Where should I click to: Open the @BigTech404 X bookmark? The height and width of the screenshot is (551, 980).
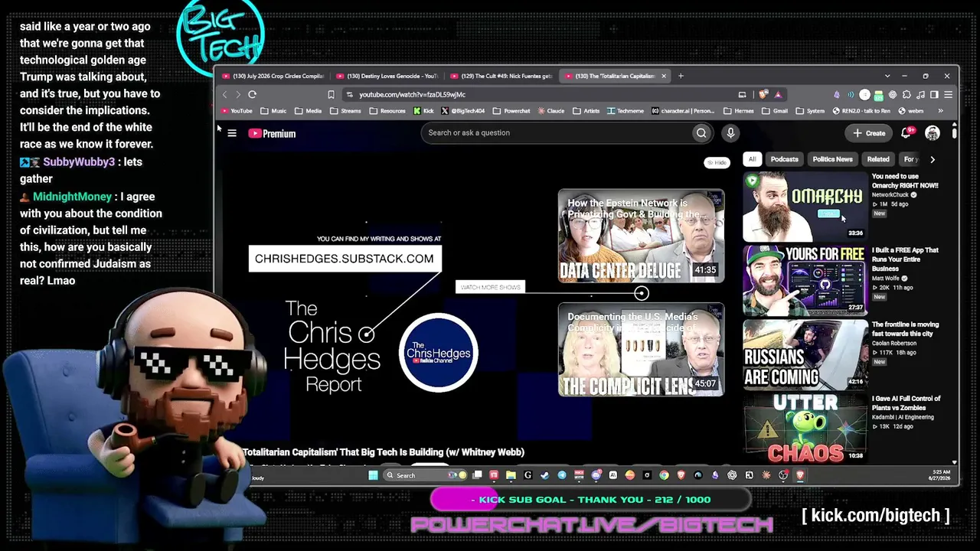click(x=463, y=111)
